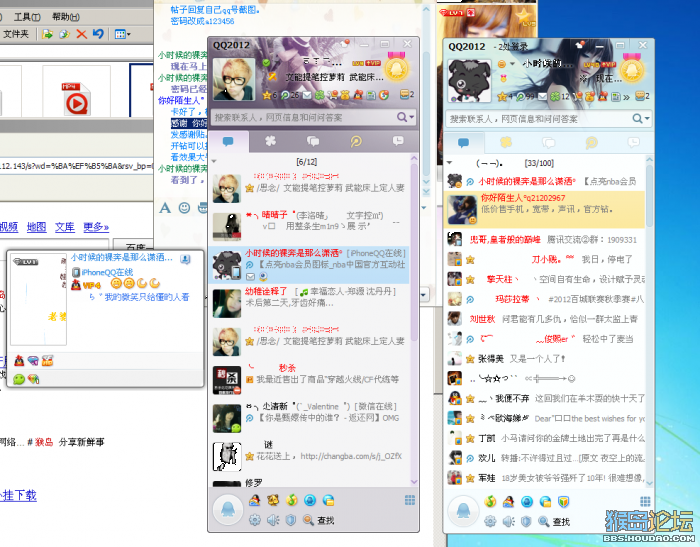Open security shield icon in left QQ window
The height and width of the screenshot is (547, 700).
pos(291,520)
